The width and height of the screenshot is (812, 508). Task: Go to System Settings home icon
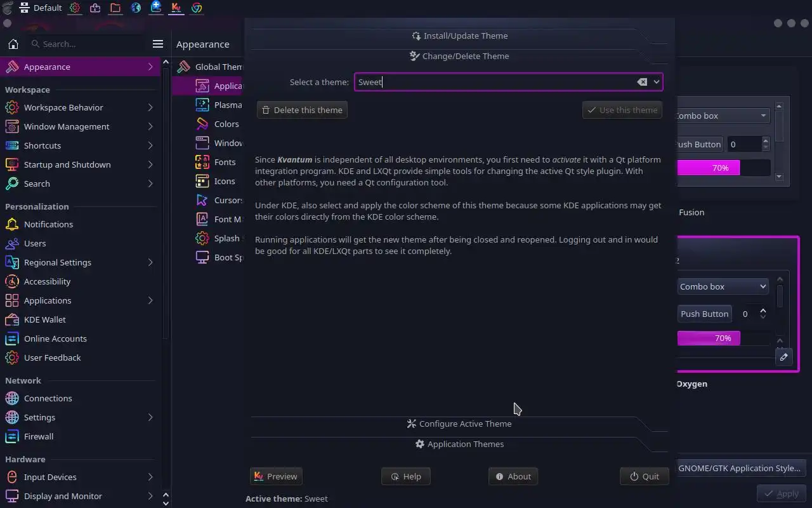tap(13, 44)
